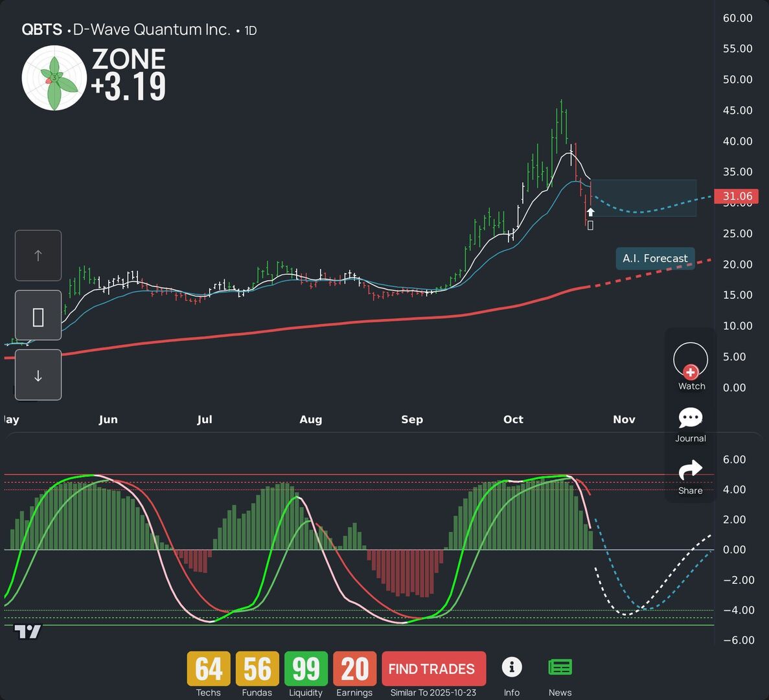769x700 pixels.
Task: Click the Jun label on the time axis
Action: 108,419
